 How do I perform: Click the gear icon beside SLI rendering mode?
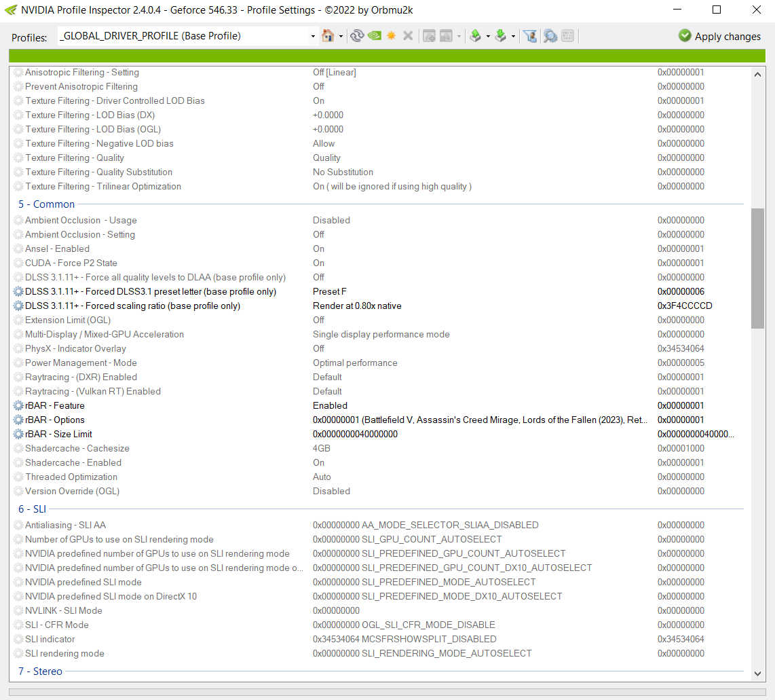18,654
